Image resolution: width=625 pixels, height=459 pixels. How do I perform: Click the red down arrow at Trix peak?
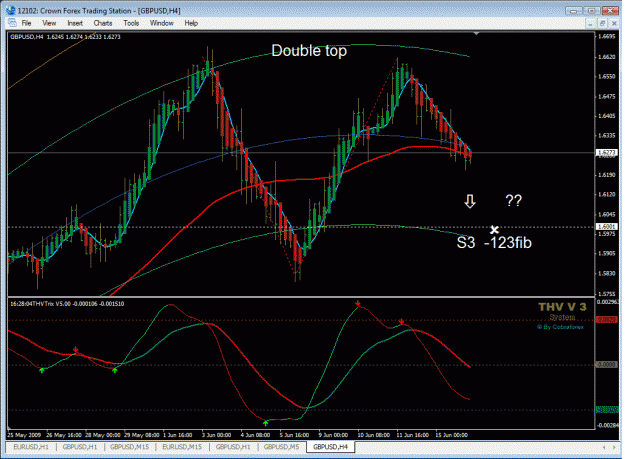(x=358, y=304)
